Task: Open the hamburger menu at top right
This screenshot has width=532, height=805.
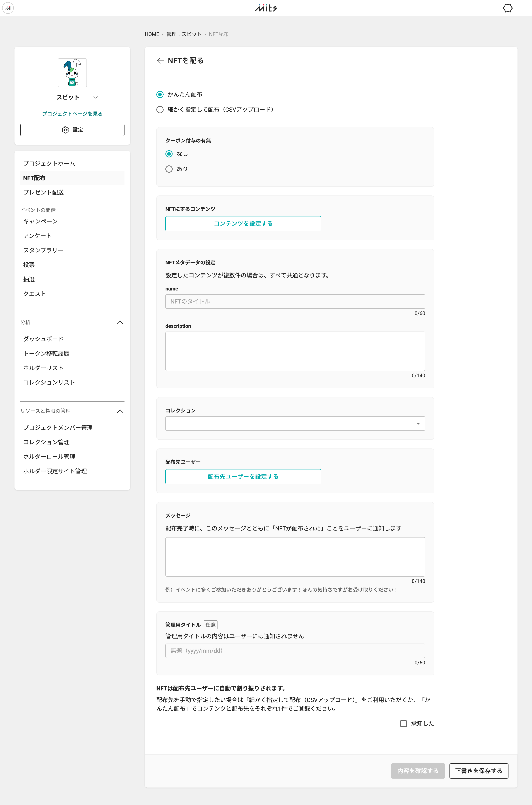Action: pyautogui.click(x=524, y=8)
